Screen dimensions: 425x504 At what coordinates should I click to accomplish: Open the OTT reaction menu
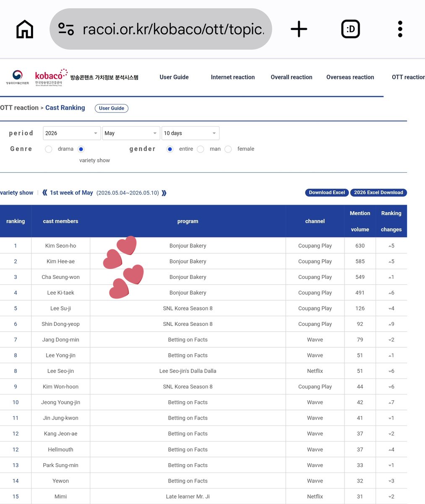[408, 77]
